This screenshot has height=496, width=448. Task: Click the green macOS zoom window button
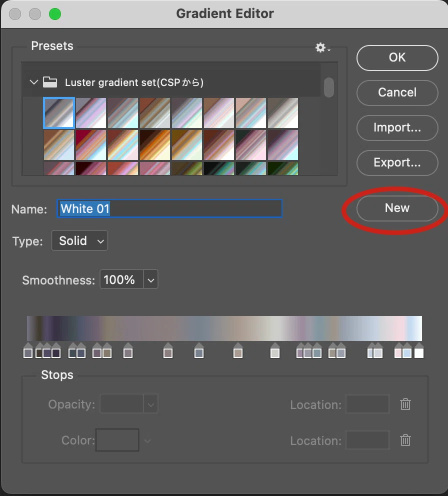pos(55,14)
